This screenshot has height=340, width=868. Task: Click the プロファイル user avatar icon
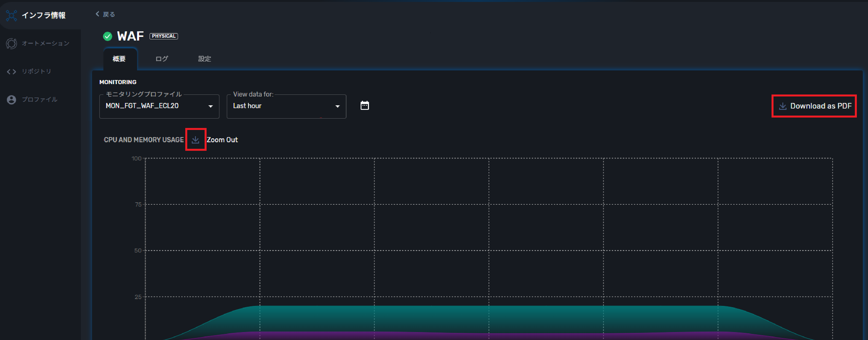pos(11,100)
